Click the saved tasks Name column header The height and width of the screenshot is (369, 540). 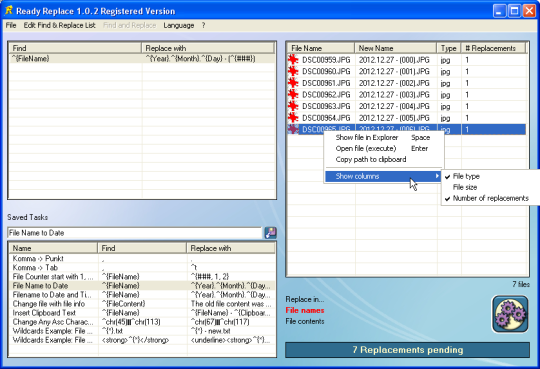[53, 248]
